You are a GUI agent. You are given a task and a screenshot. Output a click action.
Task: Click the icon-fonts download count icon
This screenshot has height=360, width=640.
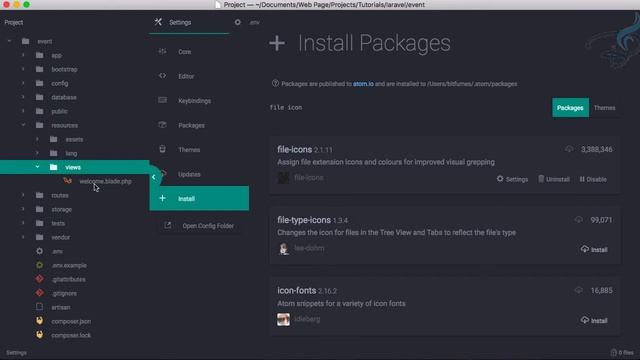[x=579, y=290]
